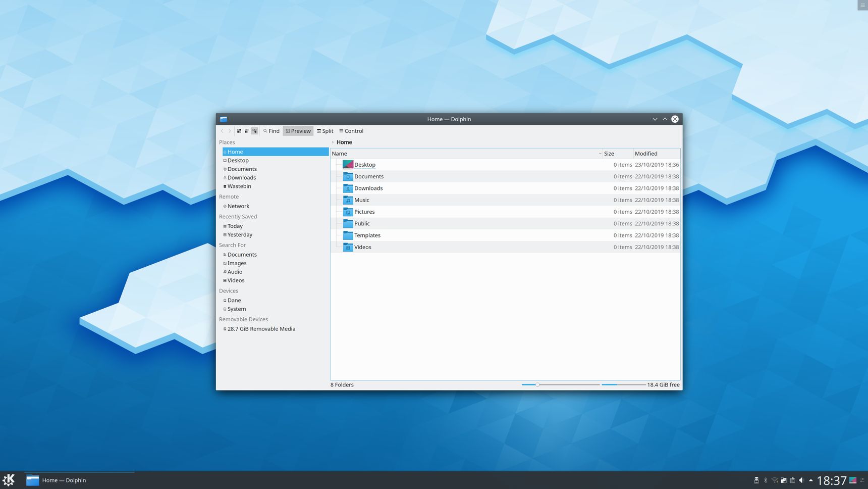Open the Find search tool
Image resolution: width=868 pixels, height=489 pixels.
pos(272,131)
